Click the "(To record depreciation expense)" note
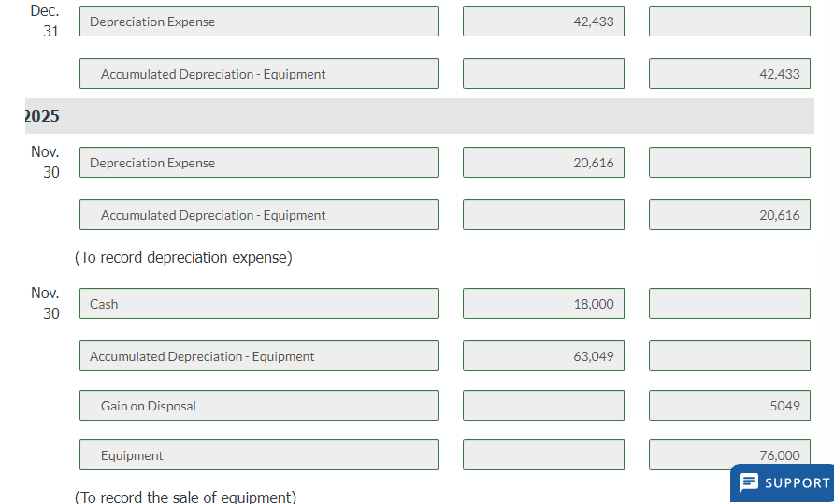834x504 pixels. pyautogui.click(x=183, y=257)
